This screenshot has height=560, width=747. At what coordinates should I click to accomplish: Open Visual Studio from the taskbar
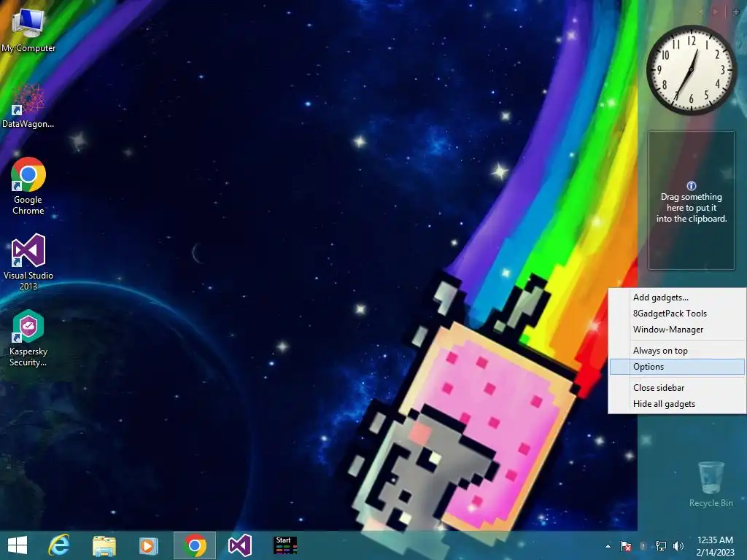pos(239,545)
